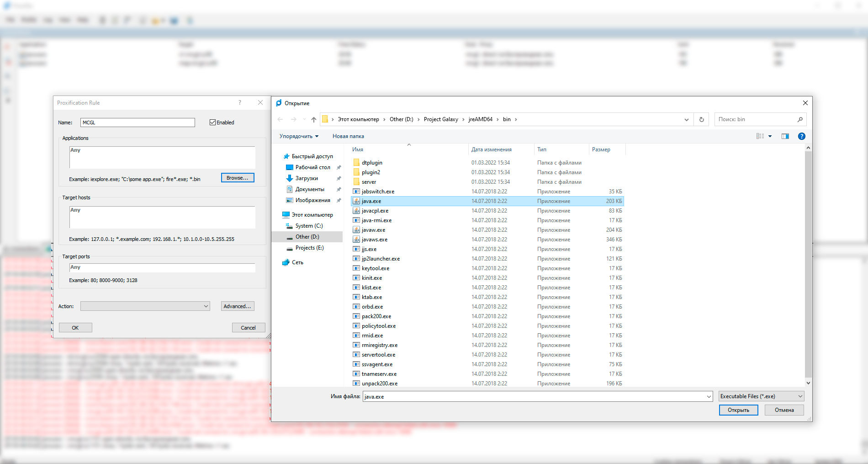Select the javaw.exe file icon
Screen dimensions: 868x464
356,230
